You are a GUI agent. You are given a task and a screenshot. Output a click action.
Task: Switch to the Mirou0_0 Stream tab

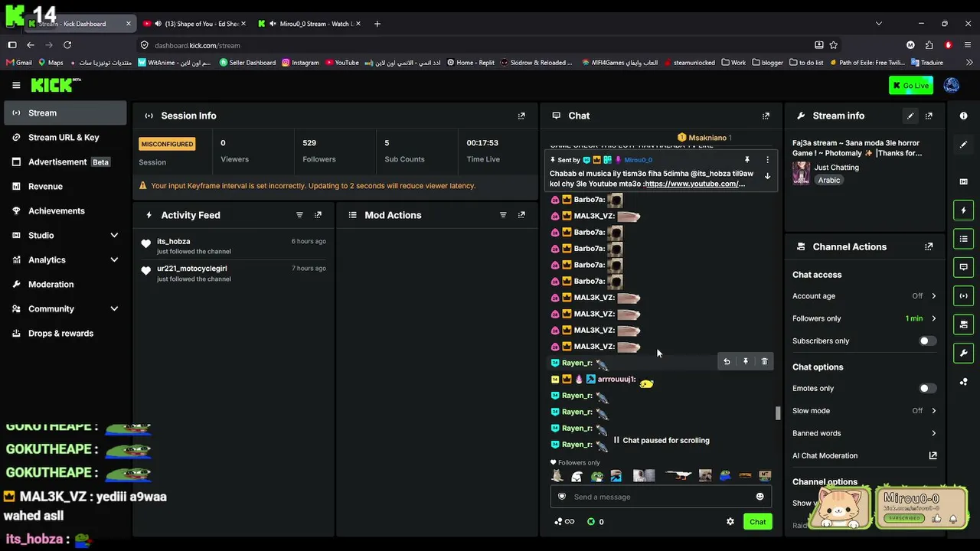pyautogui.click(x=309, y=24)
